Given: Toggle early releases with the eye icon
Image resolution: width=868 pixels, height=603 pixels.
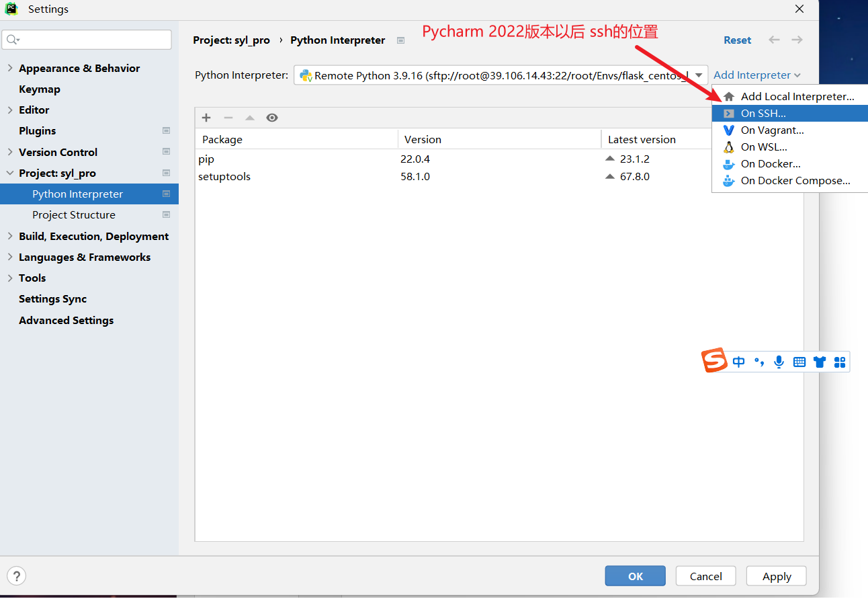Looking at the screenshot, I should coord(272,118).
